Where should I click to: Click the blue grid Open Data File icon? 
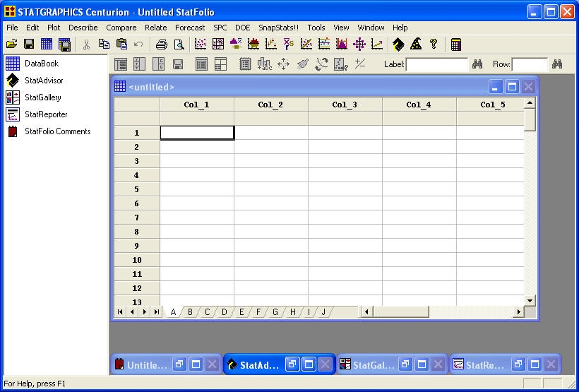47,44
